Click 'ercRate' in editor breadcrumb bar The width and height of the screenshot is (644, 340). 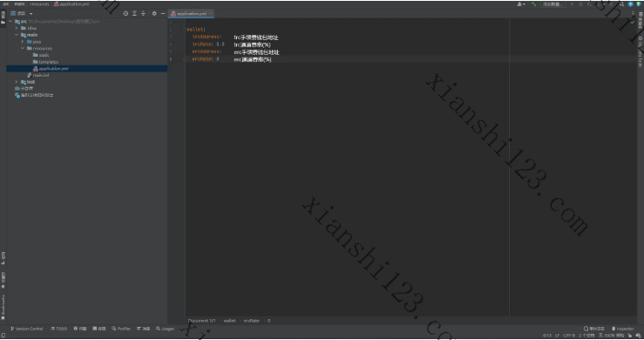tap(251, 321)
